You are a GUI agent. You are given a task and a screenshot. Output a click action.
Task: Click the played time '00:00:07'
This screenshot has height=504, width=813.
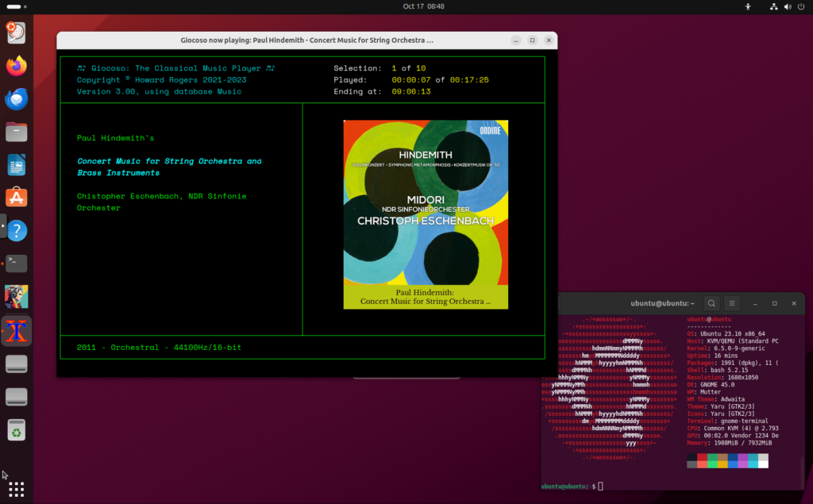(x=411, y=80)
